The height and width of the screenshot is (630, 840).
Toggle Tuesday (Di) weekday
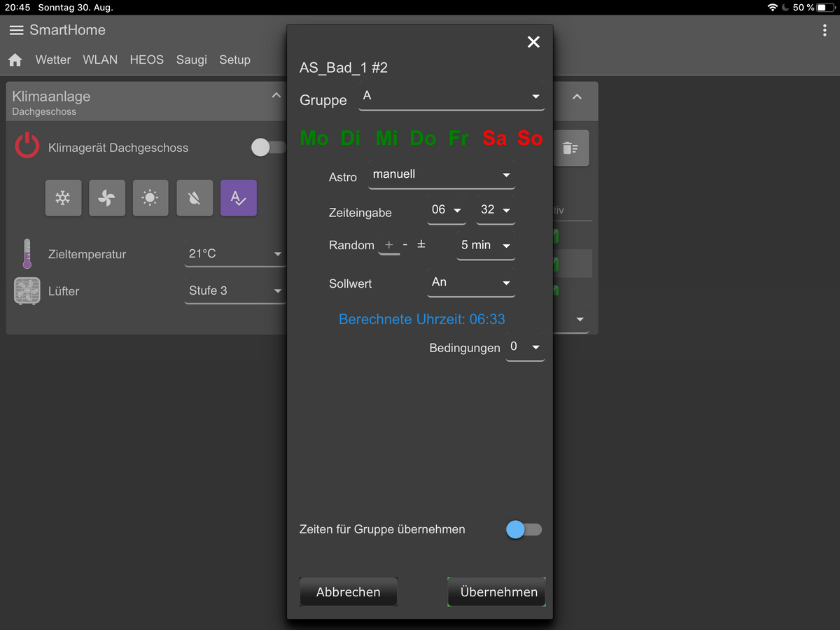[x=351, y=139]
